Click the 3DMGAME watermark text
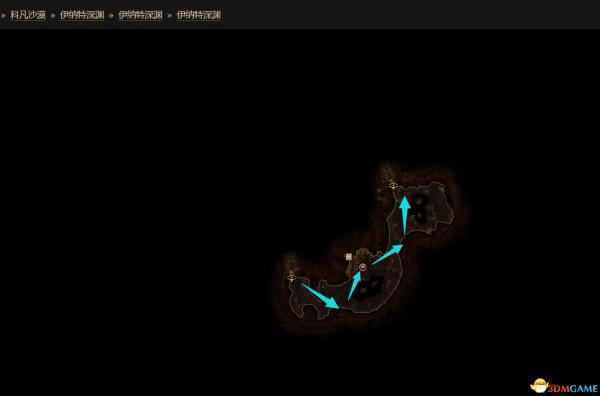 [x=572, y=389]
